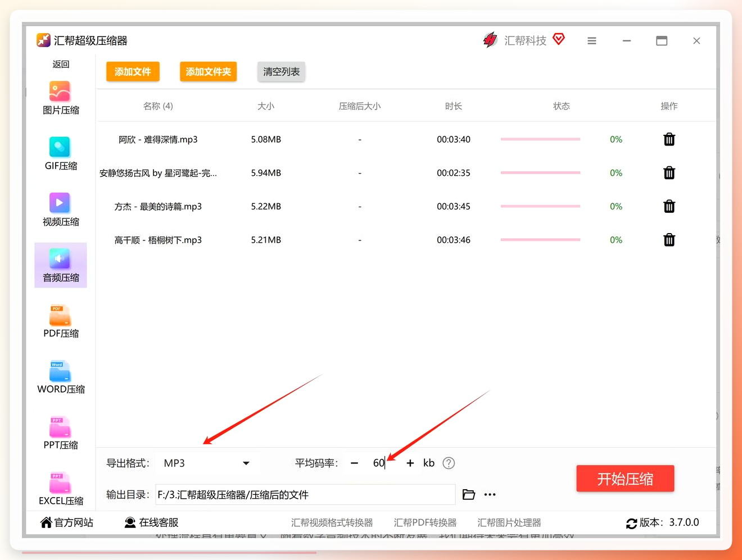The width and height of the screenshot is (742, 560).
Task: Delete the 方杰 - 最美的诗篇.mp3 row
Action: (x=669, y=206)
